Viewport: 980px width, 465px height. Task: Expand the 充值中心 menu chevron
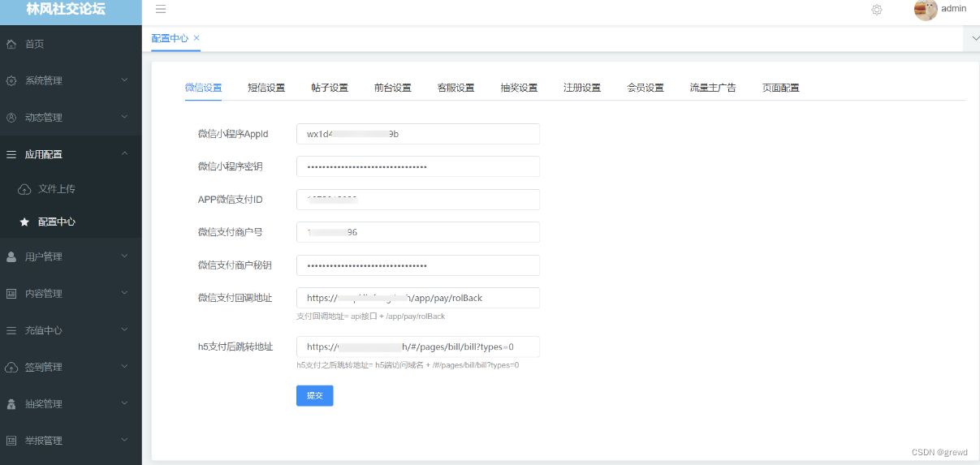[124, 330]
